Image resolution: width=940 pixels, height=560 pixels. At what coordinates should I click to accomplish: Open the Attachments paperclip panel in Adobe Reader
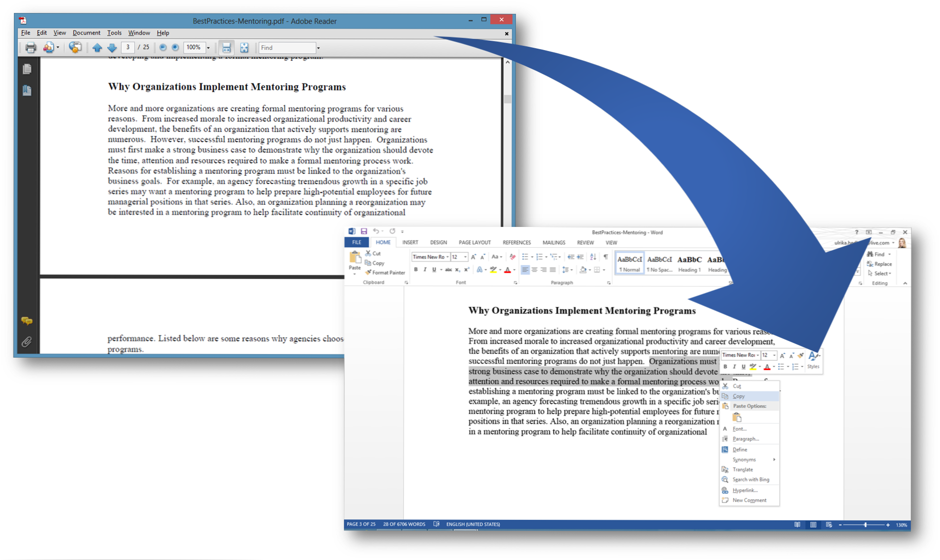[27, 342]
